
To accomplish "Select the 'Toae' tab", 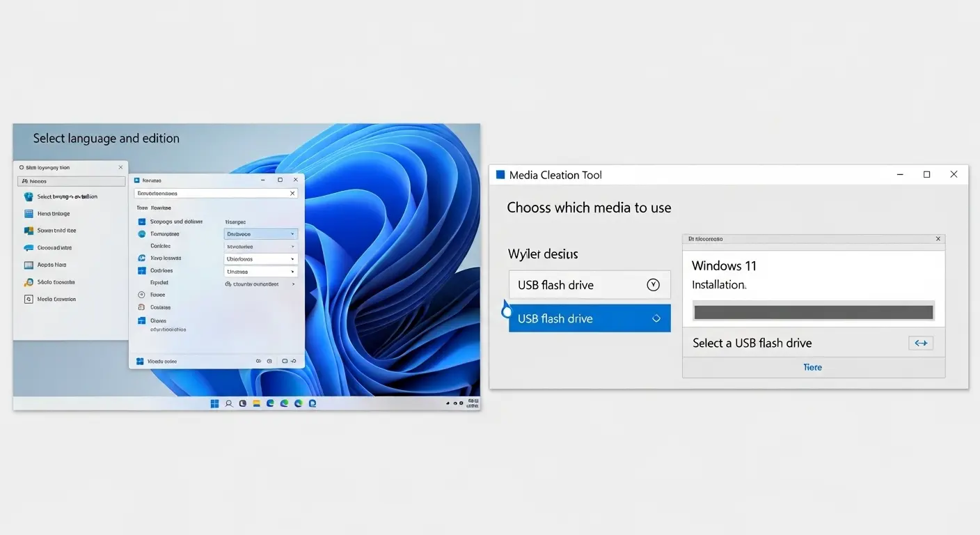I will point(141,208).
